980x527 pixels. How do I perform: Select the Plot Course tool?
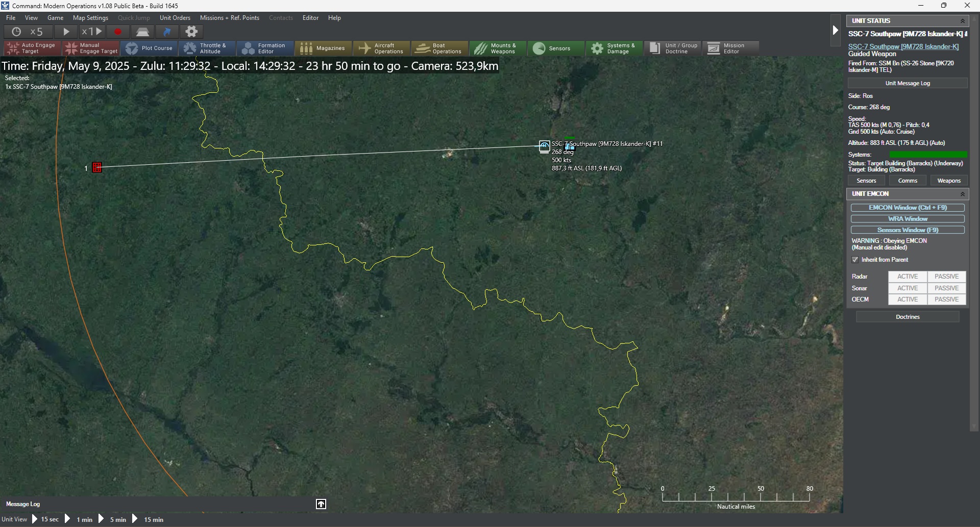[x=149, y=48]
